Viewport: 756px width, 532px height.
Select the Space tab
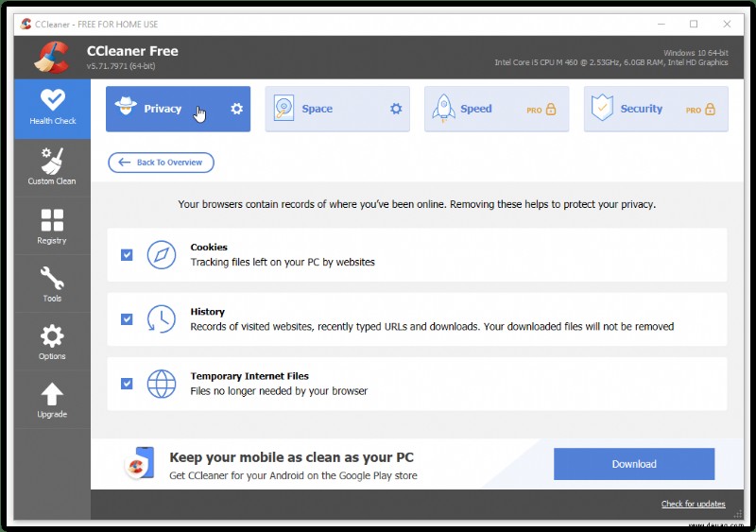tap(337, 109)
